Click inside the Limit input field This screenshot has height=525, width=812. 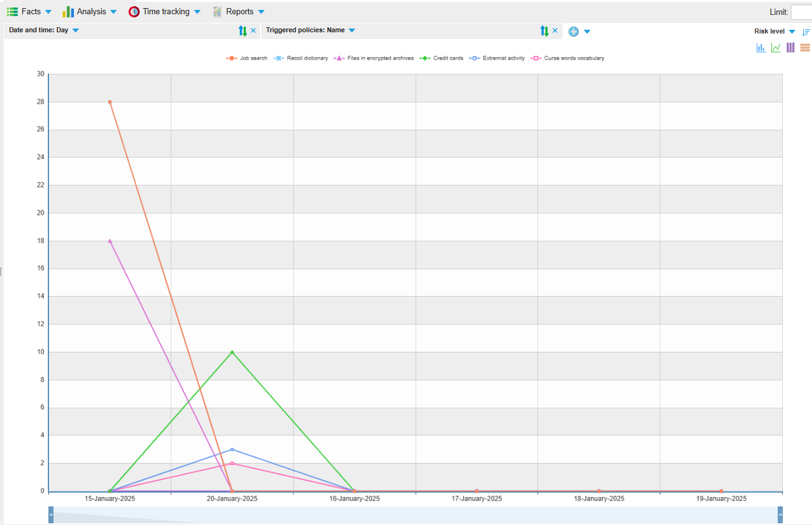coord(801,12)
